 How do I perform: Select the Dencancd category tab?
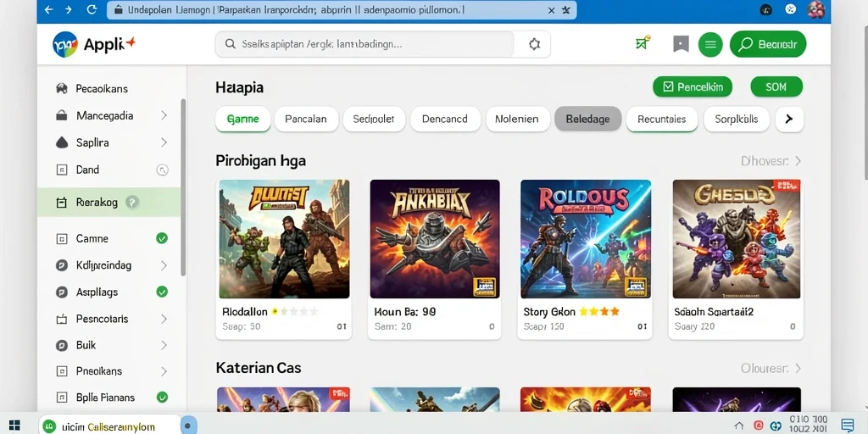pyautogui.click(x=445, y=119)
